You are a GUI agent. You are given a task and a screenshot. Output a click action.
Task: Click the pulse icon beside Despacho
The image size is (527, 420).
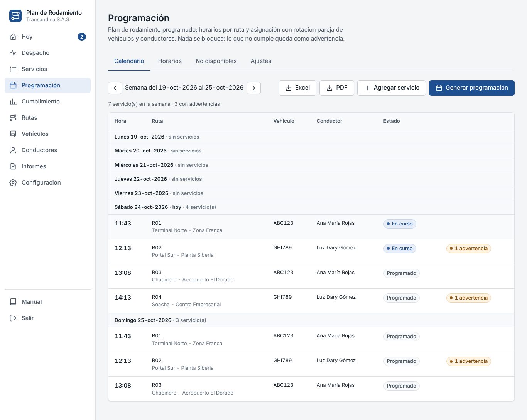tap(13, 53)
